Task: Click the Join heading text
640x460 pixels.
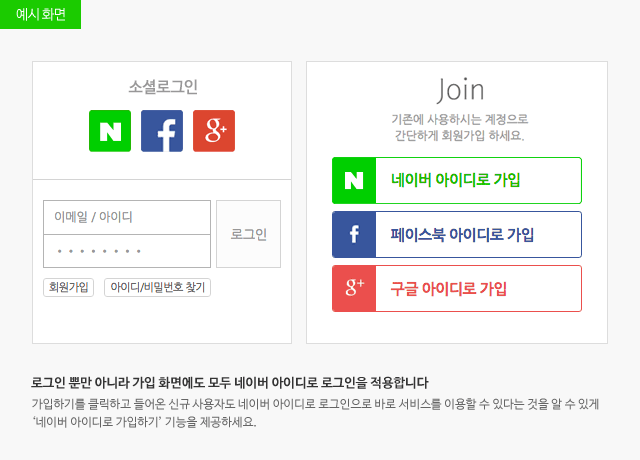Action: pyautogui.click(x=460, y=90)
